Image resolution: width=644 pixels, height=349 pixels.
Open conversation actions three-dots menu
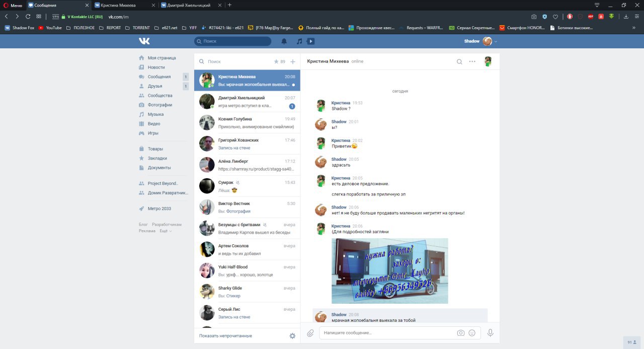pyautogui.click(x=472, y=61)
